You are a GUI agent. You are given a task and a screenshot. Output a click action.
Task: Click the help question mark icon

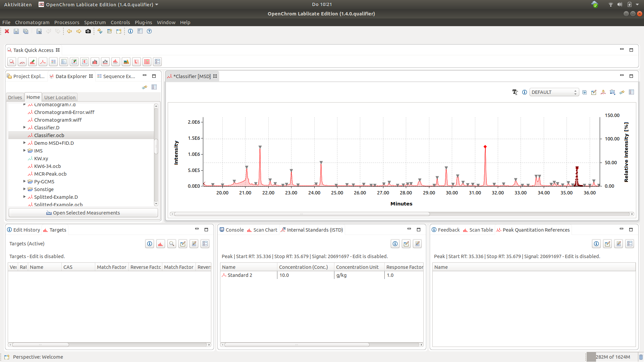click(149, 31)
